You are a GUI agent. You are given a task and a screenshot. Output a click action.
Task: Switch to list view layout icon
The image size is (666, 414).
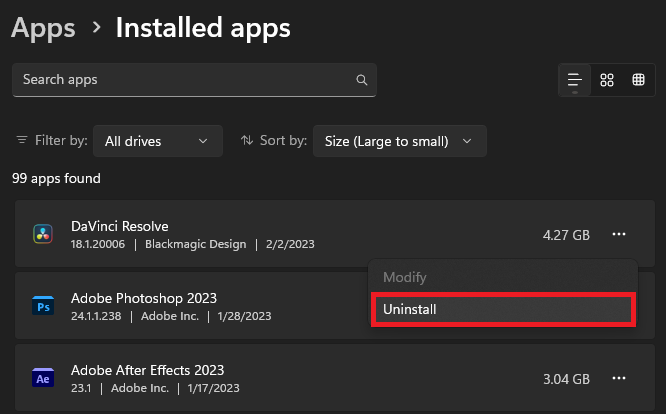pyautogui.click(x=575, y=80)
